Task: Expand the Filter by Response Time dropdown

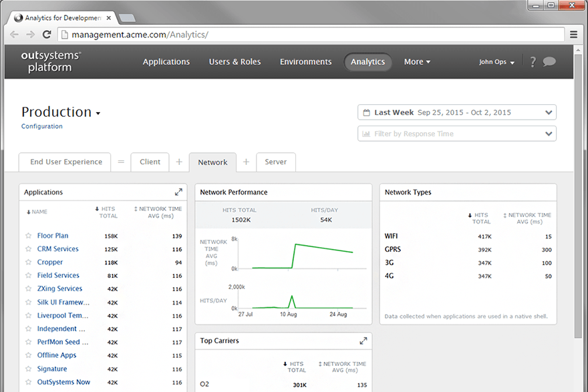Action: coord(457,134)
